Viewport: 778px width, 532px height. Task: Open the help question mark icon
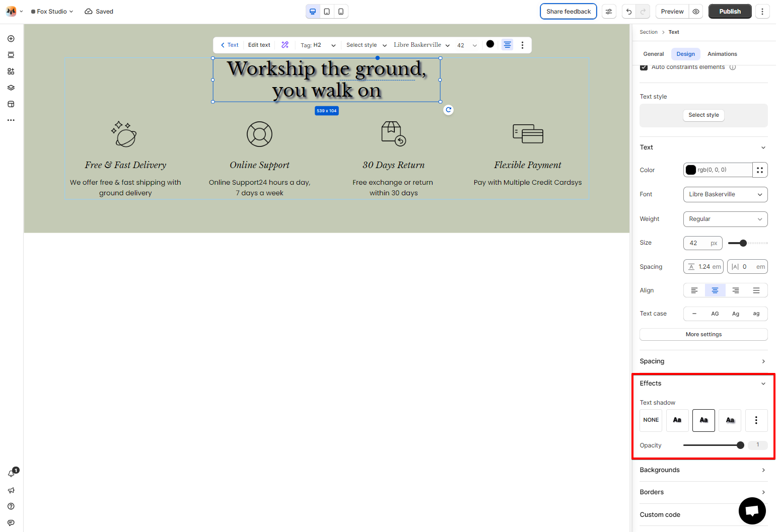(11, 506)
